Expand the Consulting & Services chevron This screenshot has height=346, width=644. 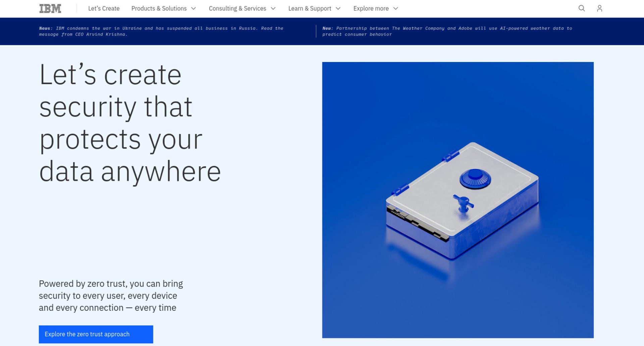click(273, 8)
